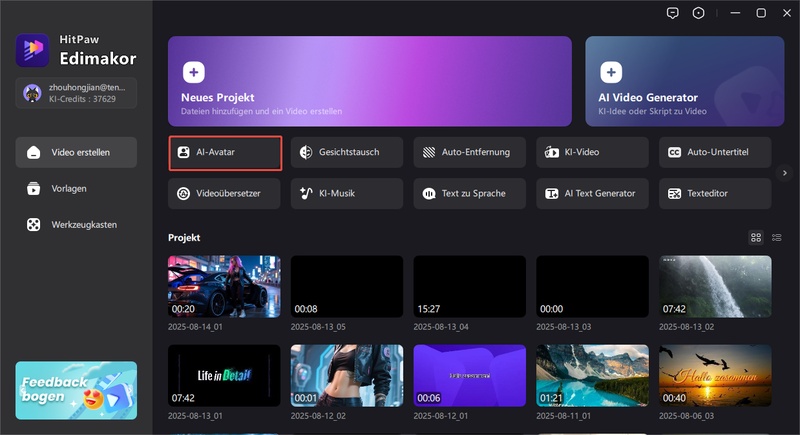Click the Vorlagen templates icon
This screenshot has width=800, height=435.
(34, 189)
